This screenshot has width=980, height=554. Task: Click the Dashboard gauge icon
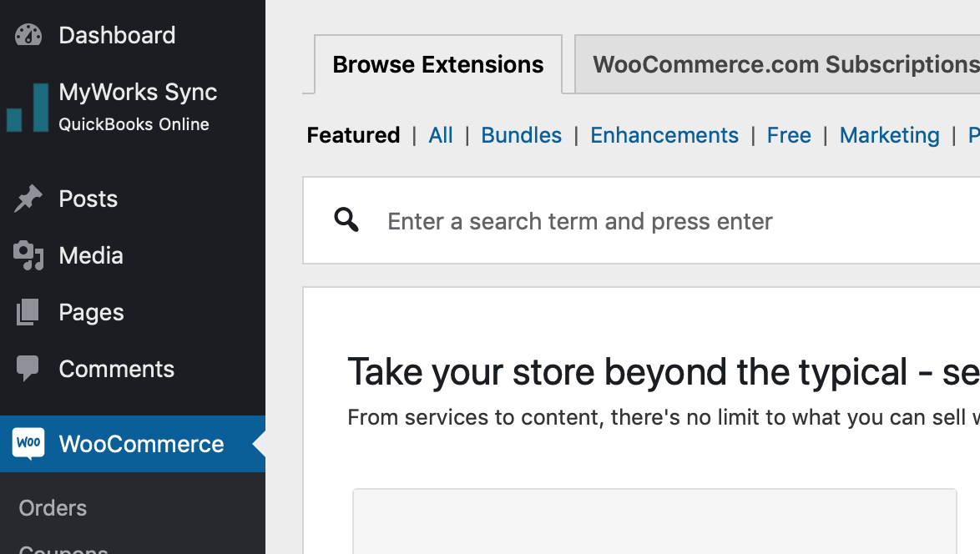[28, 35]
